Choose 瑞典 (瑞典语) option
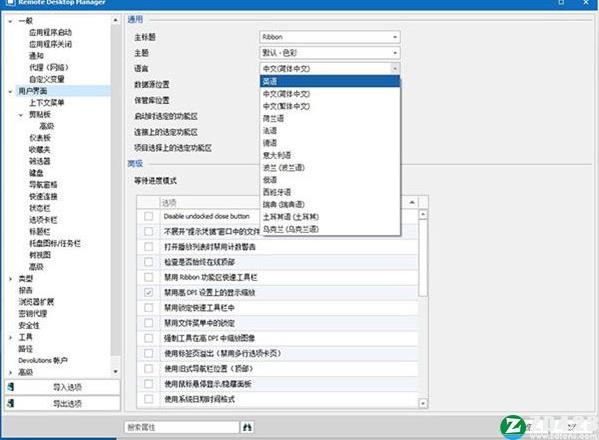 330,204
